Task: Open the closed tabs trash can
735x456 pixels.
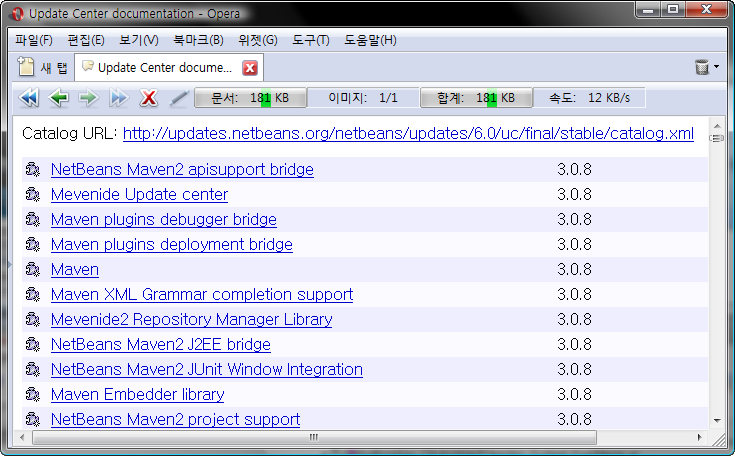Action: pos(702,67)
